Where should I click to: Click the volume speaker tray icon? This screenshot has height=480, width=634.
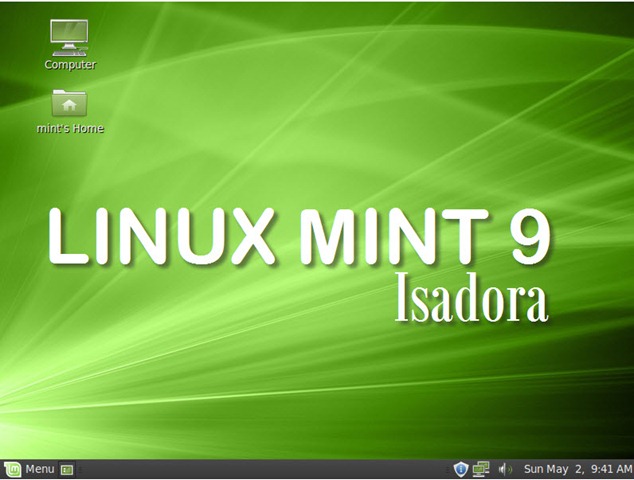(505, 469)
